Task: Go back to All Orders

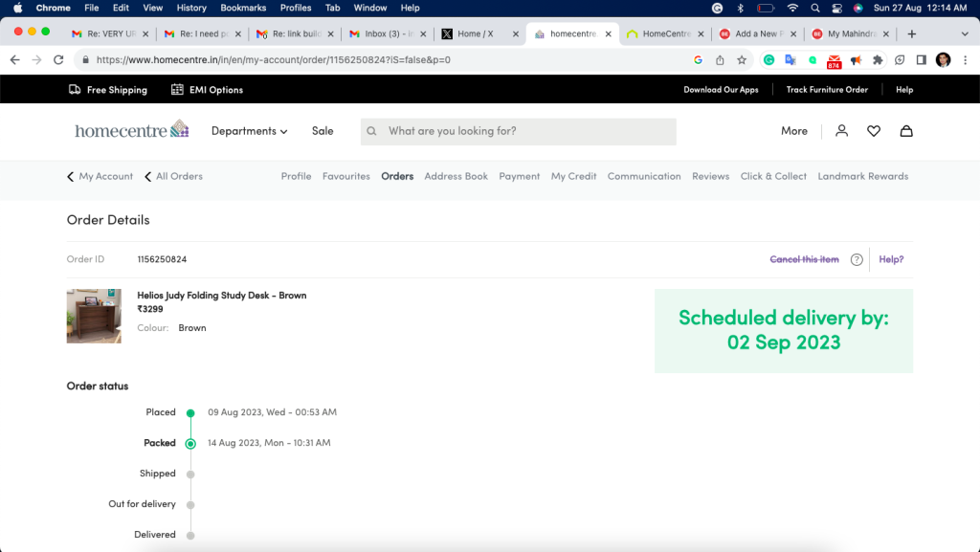Action: coord(173,176)
